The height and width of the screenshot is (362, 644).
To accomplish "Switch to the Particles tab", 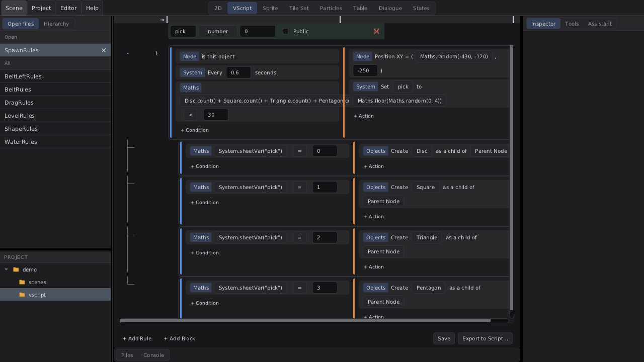I will tap(331, 8).
